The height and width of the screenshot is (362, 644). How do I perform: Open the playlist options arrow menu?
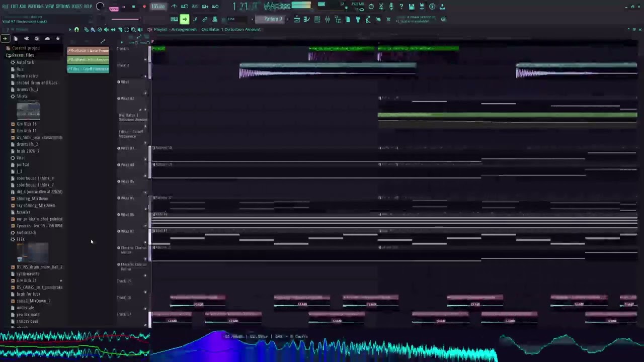click(x=70, y=29)
